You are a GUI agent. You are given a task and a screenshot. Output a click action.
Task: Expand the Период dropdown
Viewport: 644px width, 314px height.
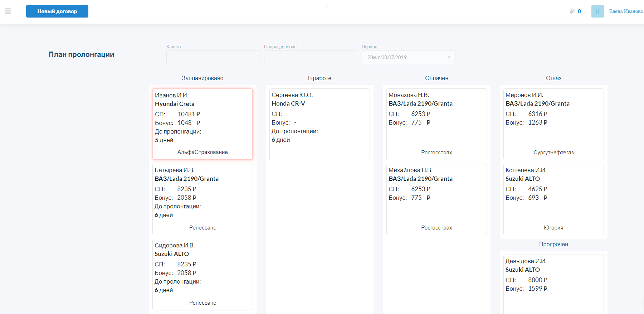tap(409, 57)
